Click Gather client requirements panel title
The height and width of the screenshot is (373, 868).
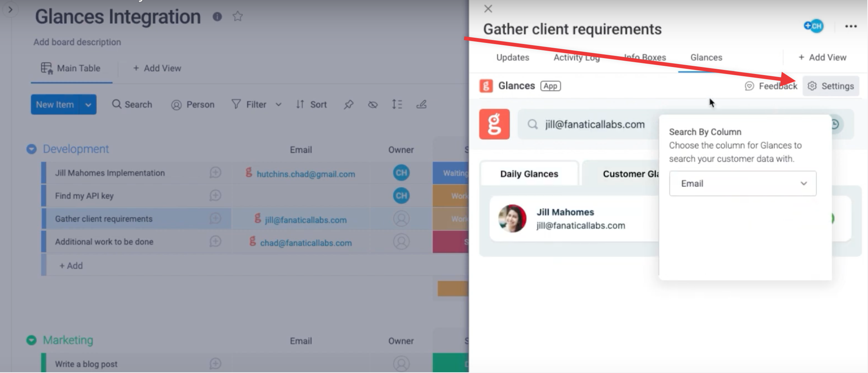click(x=572, y=29)
